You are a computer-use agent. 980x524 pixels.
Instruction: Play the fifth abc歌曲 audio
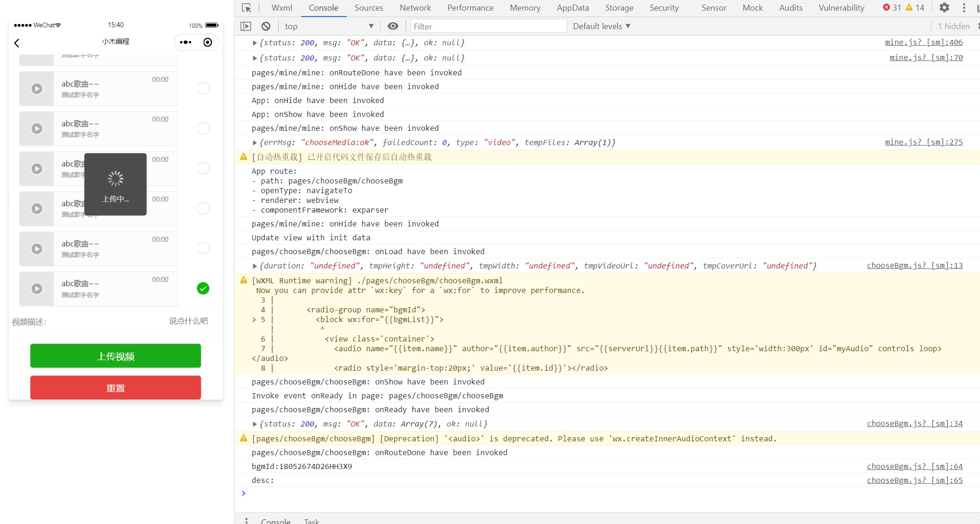tap(37, 249)
